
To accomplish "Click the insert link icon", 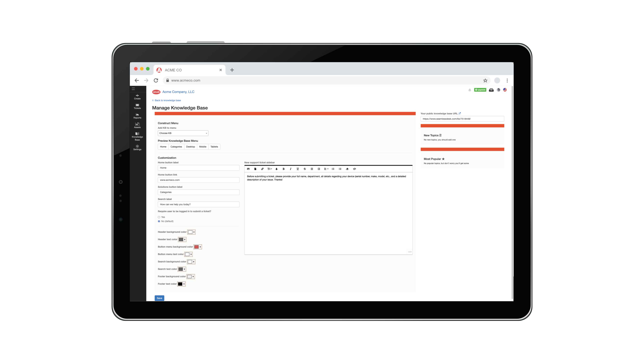I will point(262,169).
